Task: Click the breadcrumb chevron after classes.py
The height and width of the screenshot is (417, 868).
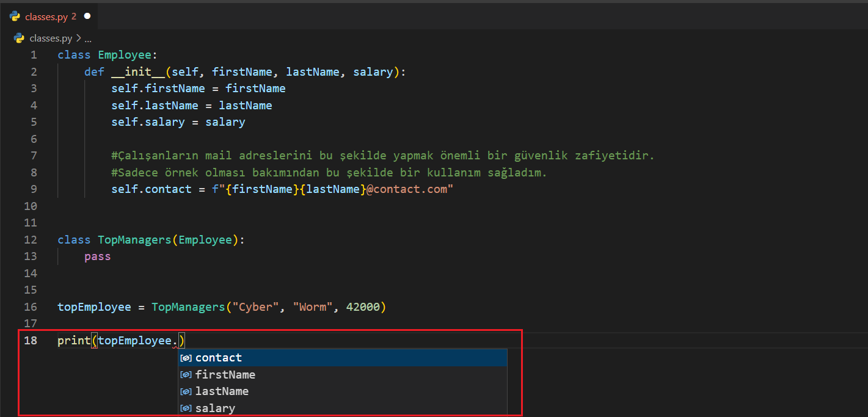Action: [79, 38]
